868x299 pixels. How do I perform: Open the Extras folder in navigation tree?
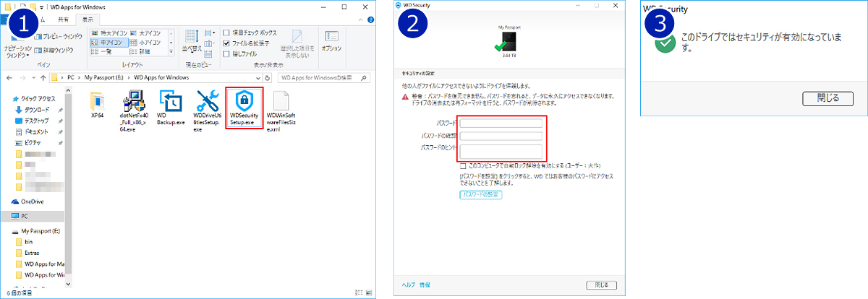(27, 253)
